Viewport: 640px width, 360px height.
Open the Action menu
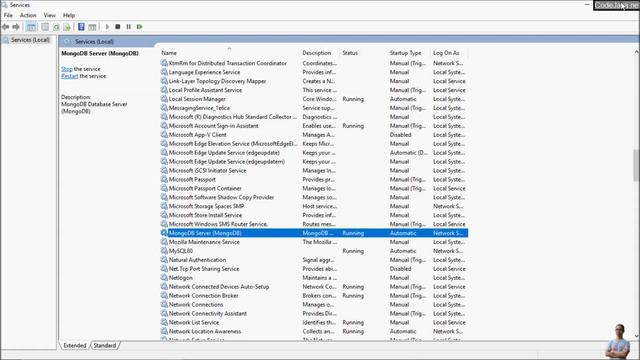tap(28, 15)
